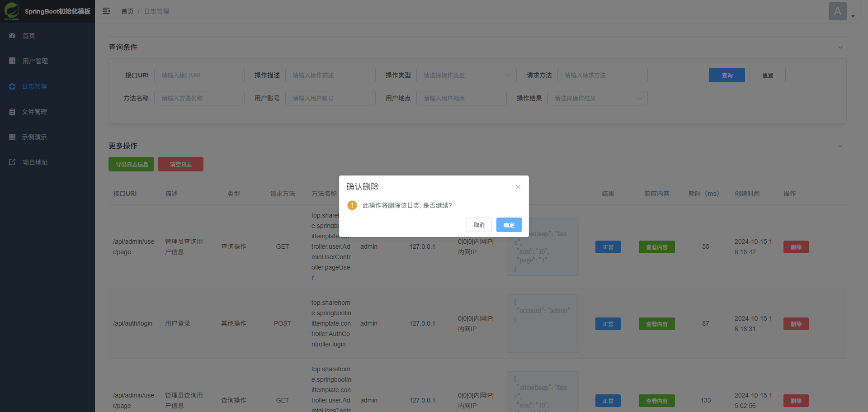Click the 87 duration cell
Screen dimensions: 868x412
click(x=706, y=323)
